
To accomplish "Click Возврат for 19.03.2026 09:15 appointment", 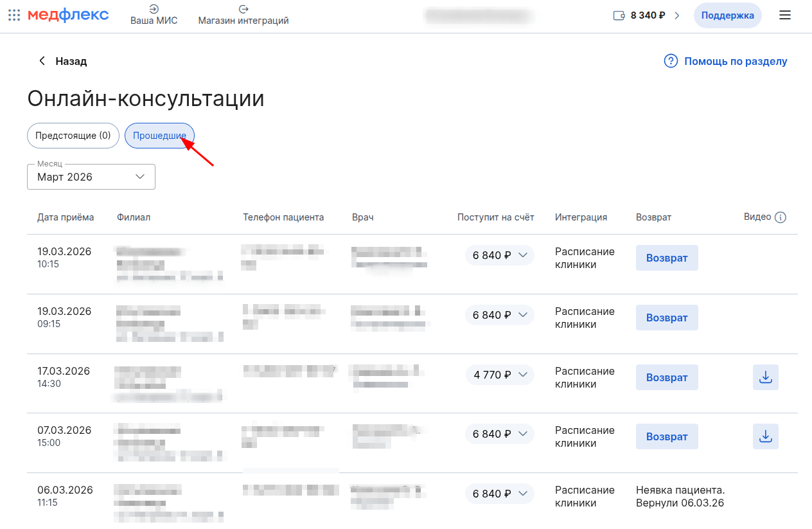I will (x=667, y=318).
